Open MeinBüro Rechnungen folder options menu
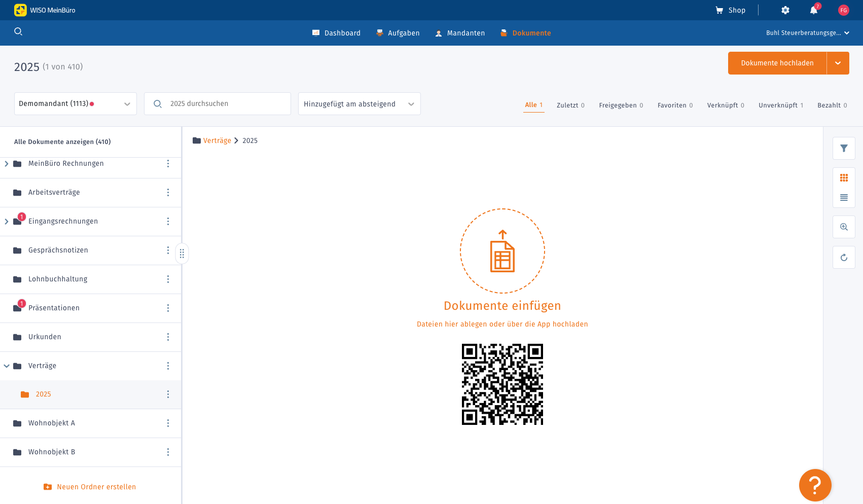Image resolution: width=863 pixels, height=504 pixels. point(168,163)
